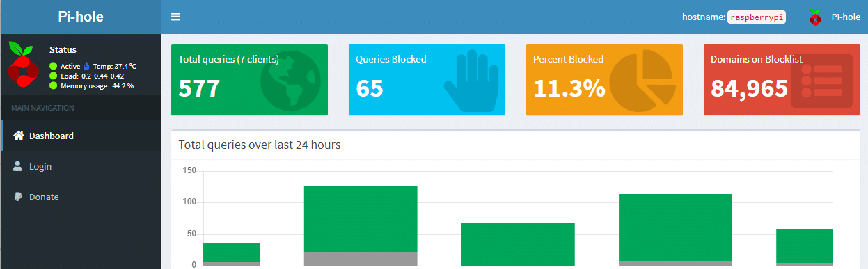Click the 100 y-axis label

point(189,202)
